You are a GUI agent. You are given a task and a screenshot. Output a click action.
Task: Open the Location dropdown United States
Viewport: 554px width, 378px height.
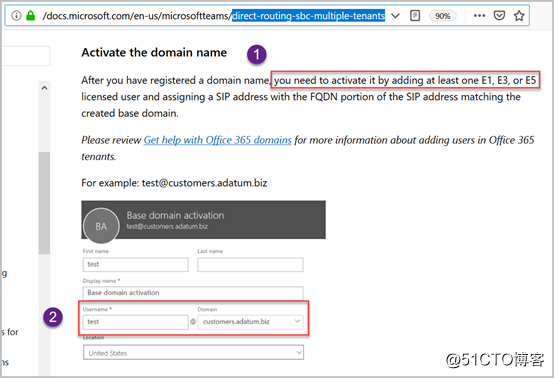point(193,353)
